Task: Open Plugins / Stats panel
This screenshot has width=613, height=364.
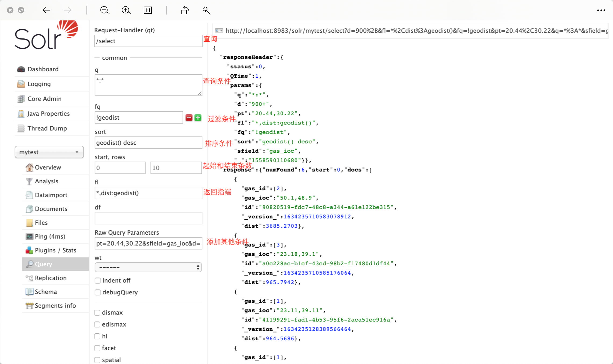Action: click(x=29, y=250)
